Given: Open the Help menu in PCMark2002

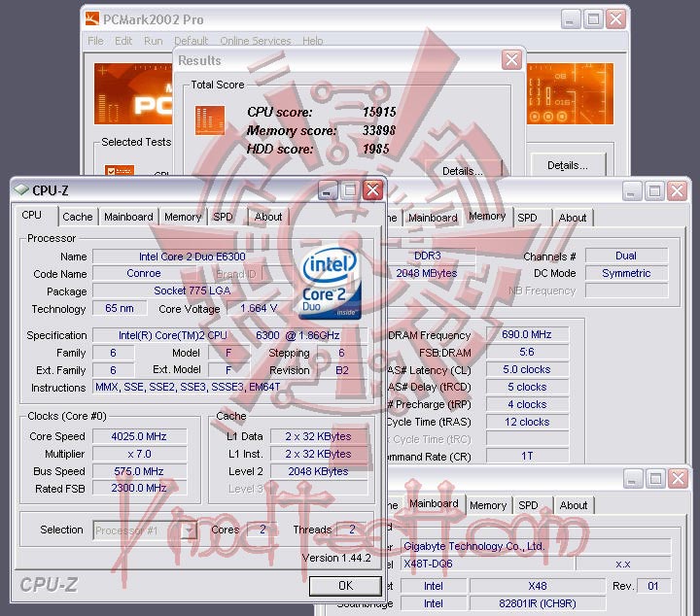Looking at the screenshot, I should click(312, 41).
